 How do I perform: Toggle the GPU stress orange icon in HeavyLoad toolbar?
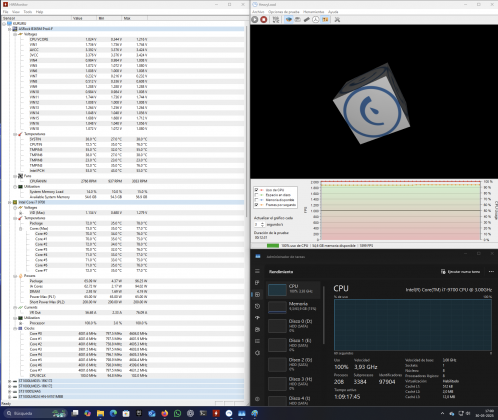click(325, 20)
